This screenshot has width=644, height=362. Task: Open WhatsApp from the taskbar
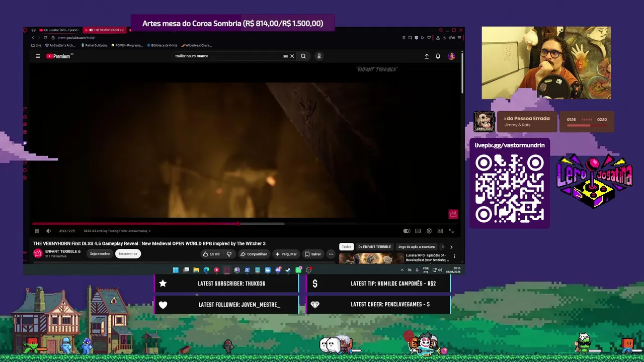[x=298, y=270]
